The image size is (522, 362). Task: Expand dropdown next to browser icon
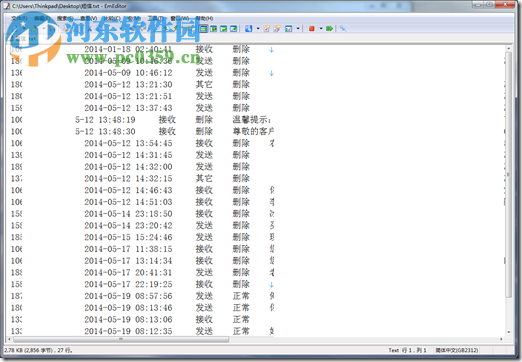coord(258,29)
